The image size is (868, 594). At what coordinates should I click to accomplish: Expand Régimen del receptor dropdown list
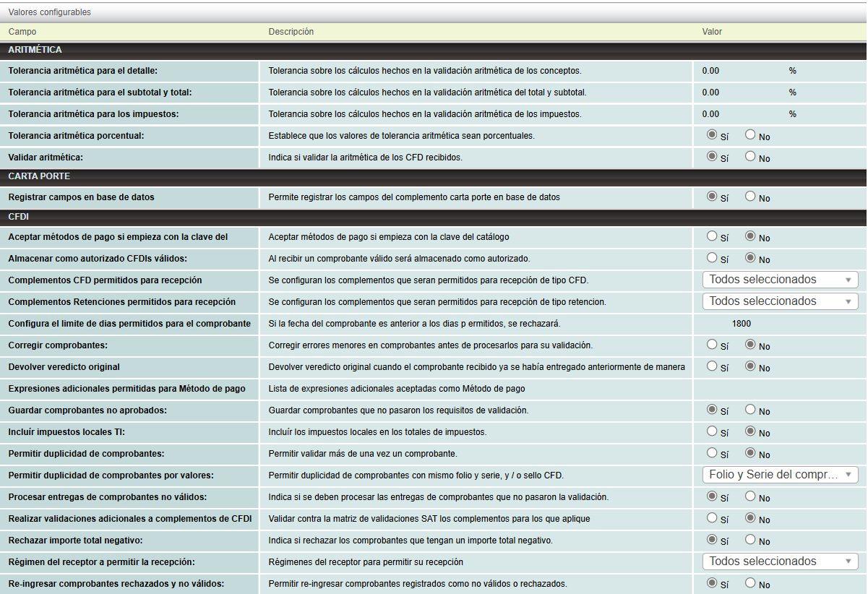coord(780,561)
